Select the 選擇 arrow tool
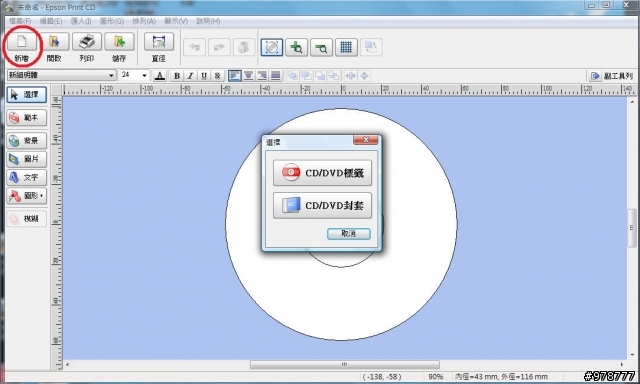This screenshot has height=384, width=640. pos(27,95)
